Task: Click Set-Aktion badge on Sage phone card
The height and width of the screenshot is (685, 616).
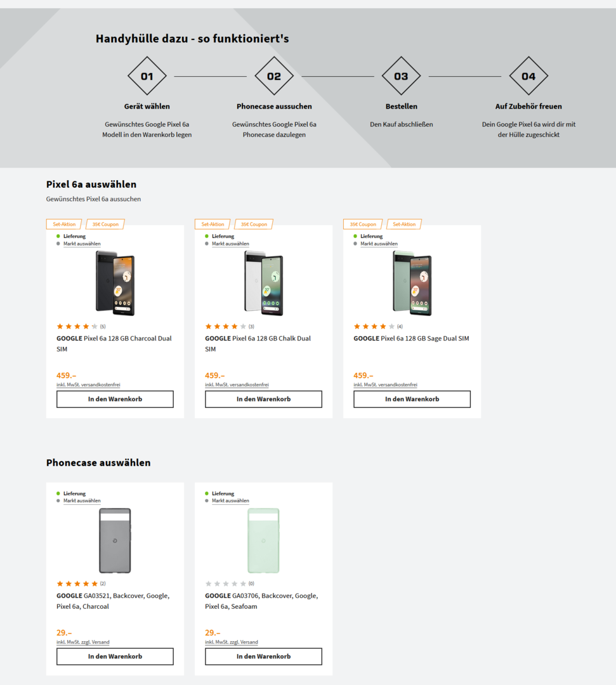Action: 404,224
